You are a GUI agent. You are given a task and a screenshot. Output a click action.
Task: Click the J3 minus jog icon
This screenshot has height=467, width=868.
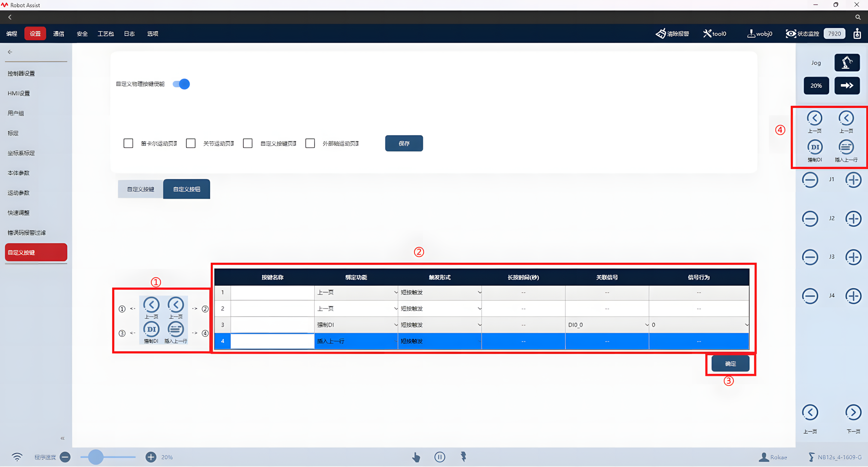coord(810,257)
